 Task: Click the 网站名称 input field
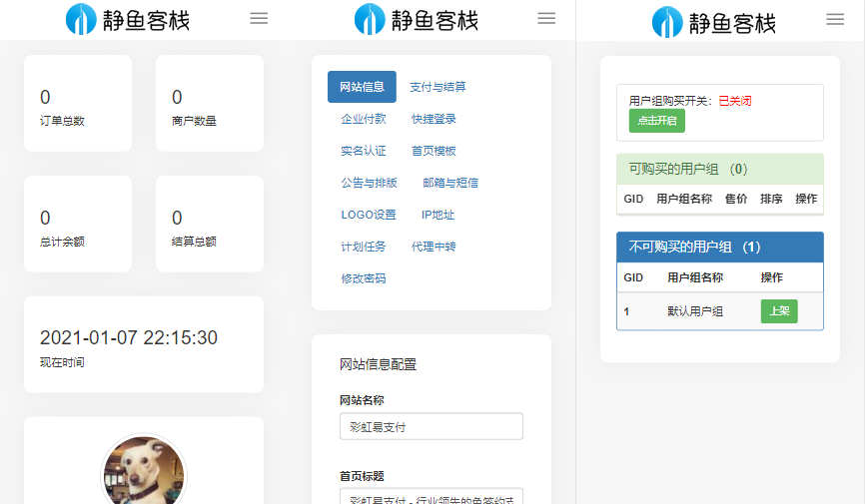tap(431, 426)
